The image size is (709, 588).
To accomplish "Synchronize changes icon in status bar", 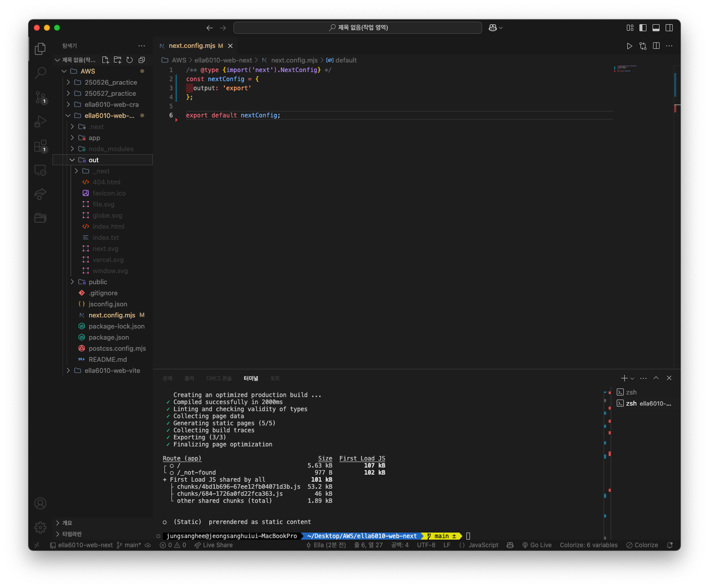I will [148, 545].
